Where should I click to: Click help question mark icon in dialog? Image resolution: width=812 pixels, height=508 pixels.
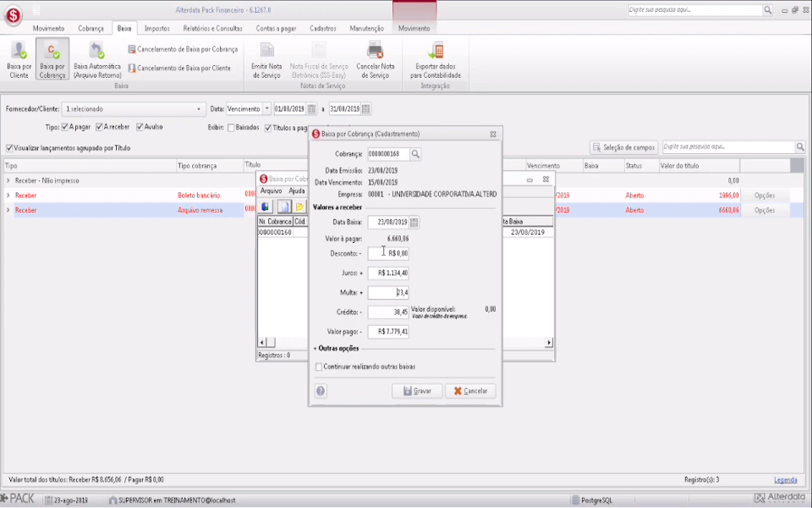321,391
